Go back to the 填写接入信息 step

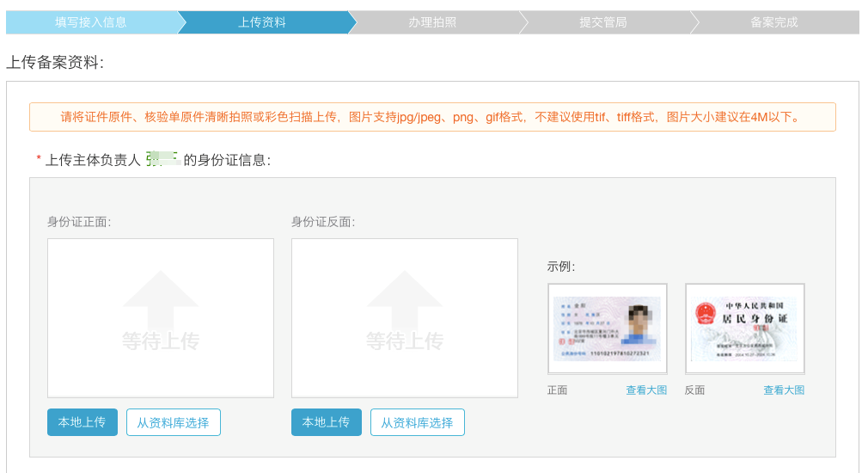pos(90,22)
